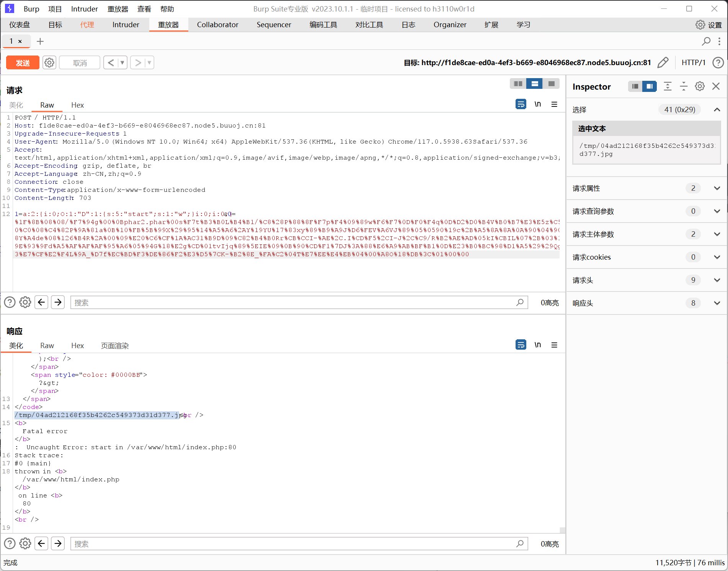Viewport: 728px width, 571px height.
Task: Switch response view to 页面渲染 tab
Action: [114, 346]
